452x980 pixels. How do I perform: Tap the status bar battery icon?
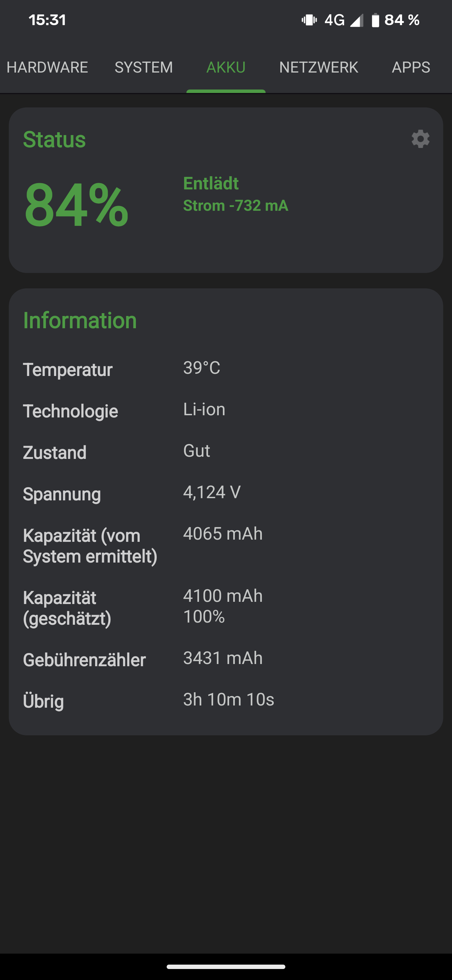(375, 20)
